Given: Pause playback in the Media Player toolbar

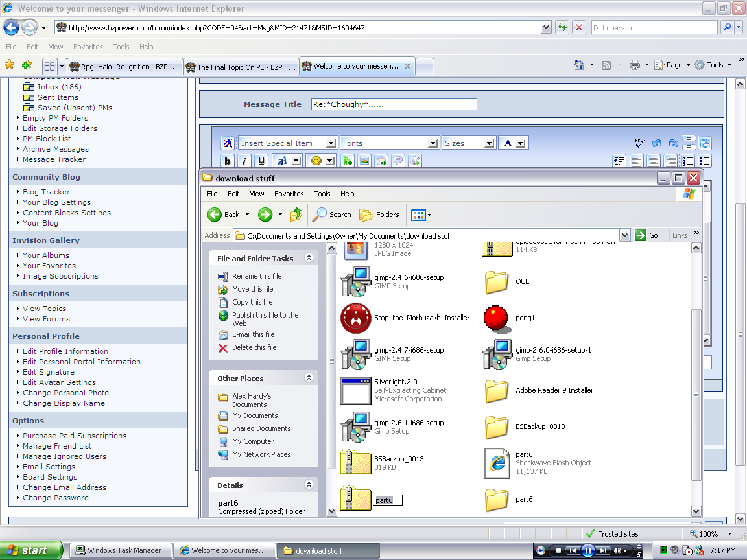Looking at the screenshot, I should coord(588,551).
